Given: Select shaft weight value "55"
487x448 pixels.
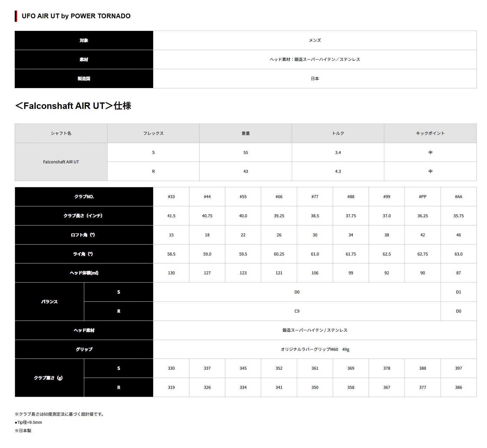Looking at the screenshot, I should coord(246,152).
